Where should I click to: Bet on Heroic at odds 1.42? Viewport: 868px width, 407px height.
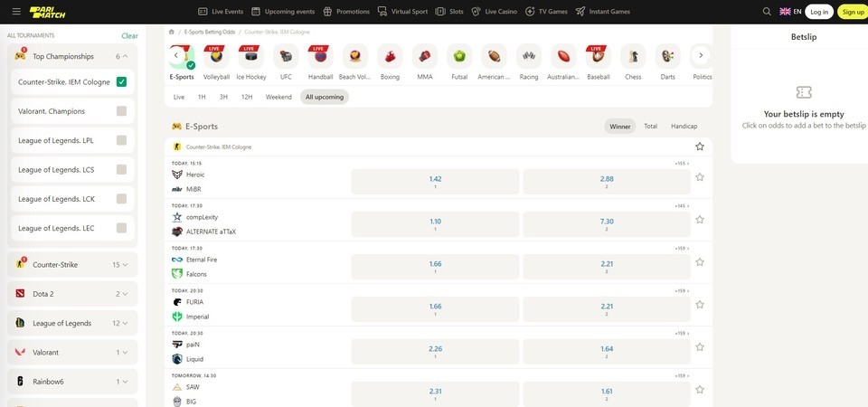tap(435, 182)
